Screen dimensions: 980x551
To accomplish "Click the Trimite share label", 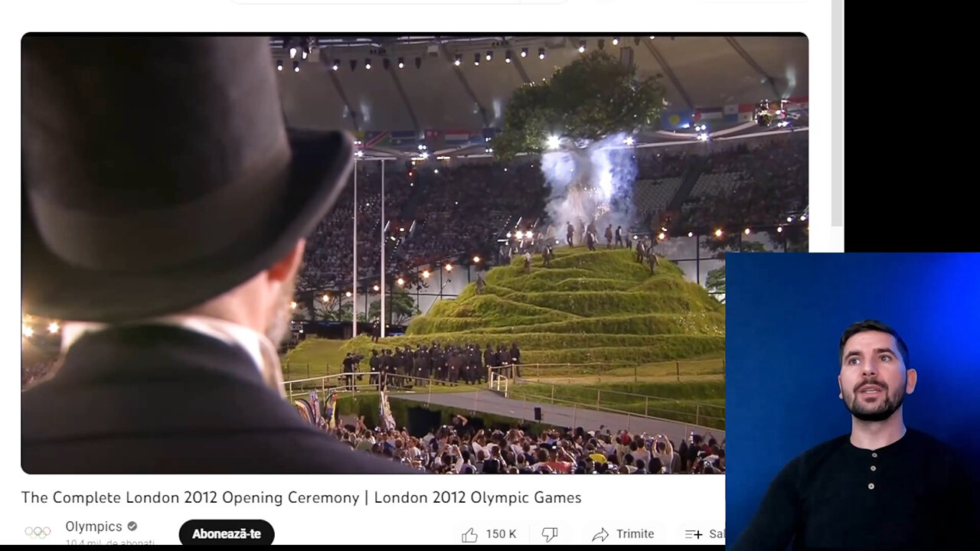I will [635, 534].
